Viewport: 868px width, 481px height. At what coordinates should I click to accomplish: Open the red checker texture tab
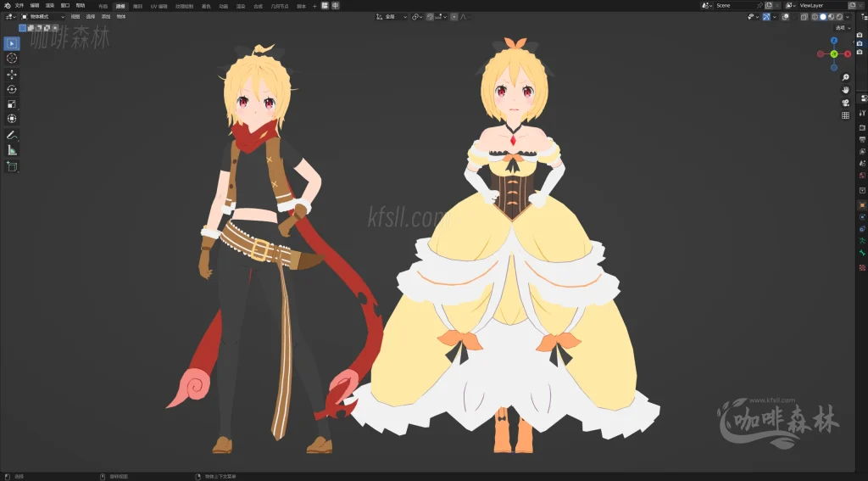tap(862, 268)
